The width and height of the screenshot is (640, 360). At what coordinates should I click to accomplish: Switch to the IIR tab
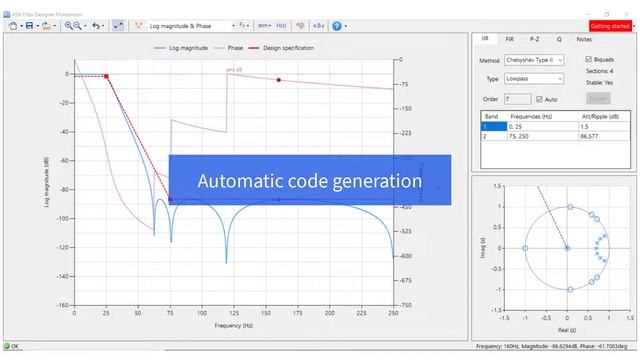(485, 39)
